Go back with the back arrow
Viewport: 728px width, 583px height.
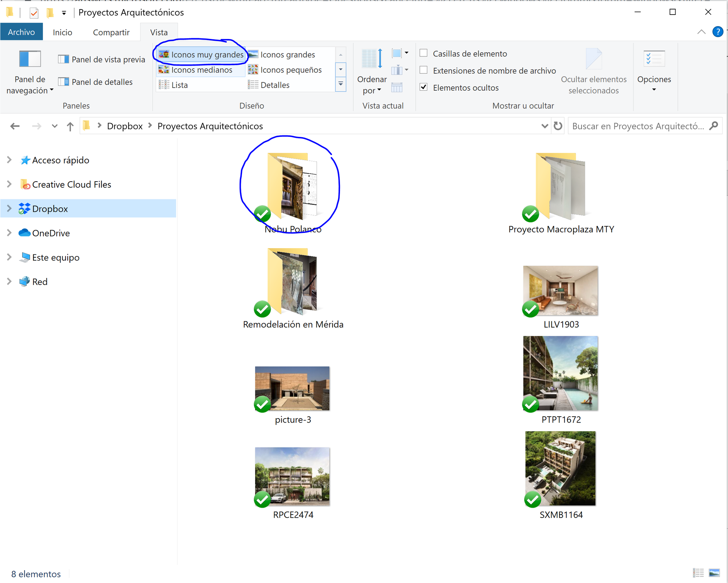[15, 126]
